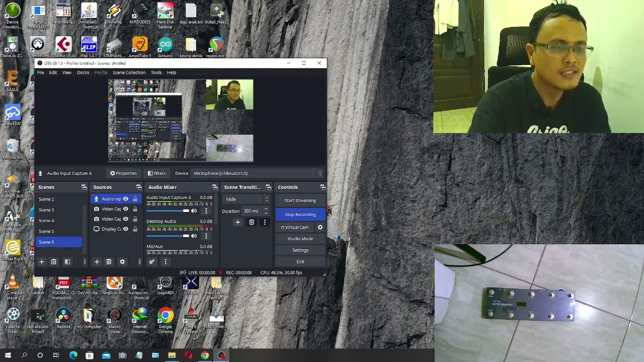
Task: Adjust Desktop Audio volume slider
Action: [168, 235]
